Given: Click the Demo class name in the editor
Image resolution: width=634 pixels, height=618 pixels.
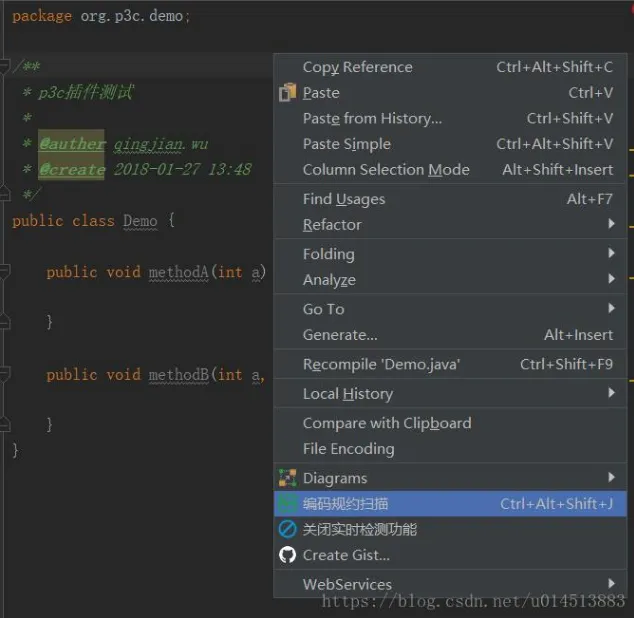Looking at the screenshot, I should 139,221.
